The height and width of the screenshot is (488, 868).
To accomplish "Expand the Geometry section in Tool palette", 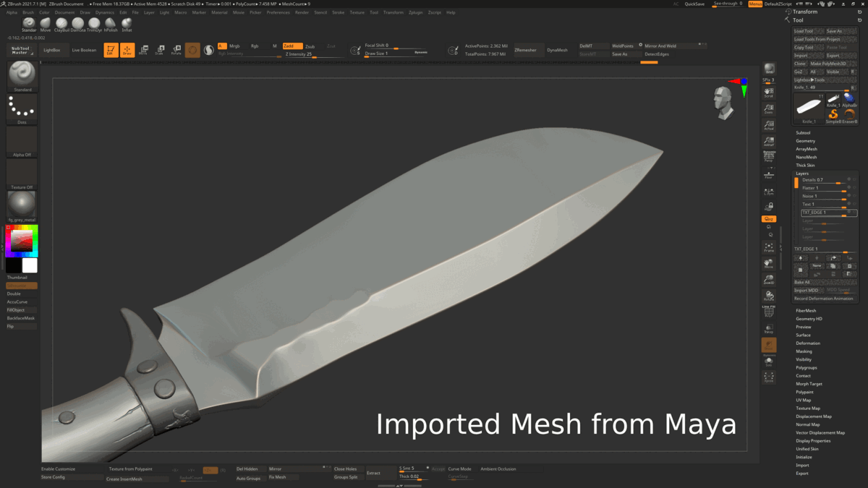I will point(804,140).
